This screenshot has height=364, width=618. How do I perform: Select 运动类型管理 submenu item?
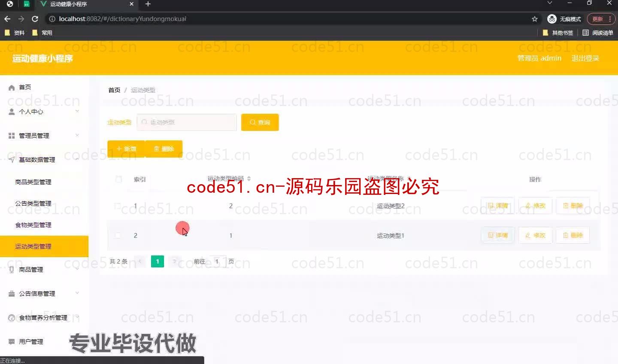coord(44,246)
